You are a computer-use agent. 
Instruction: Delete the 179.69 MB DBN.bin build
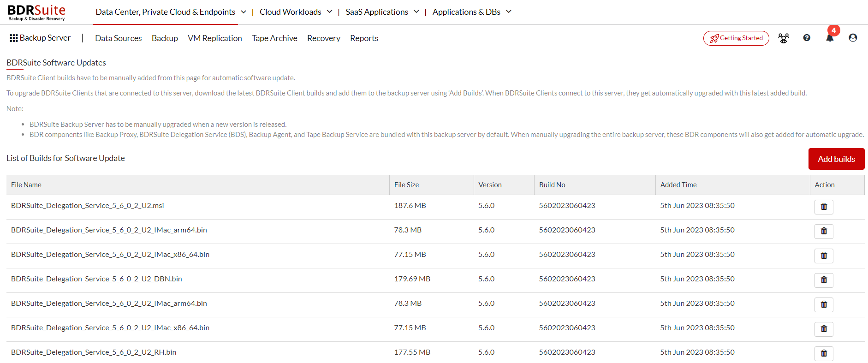click(x=824, y=280)
